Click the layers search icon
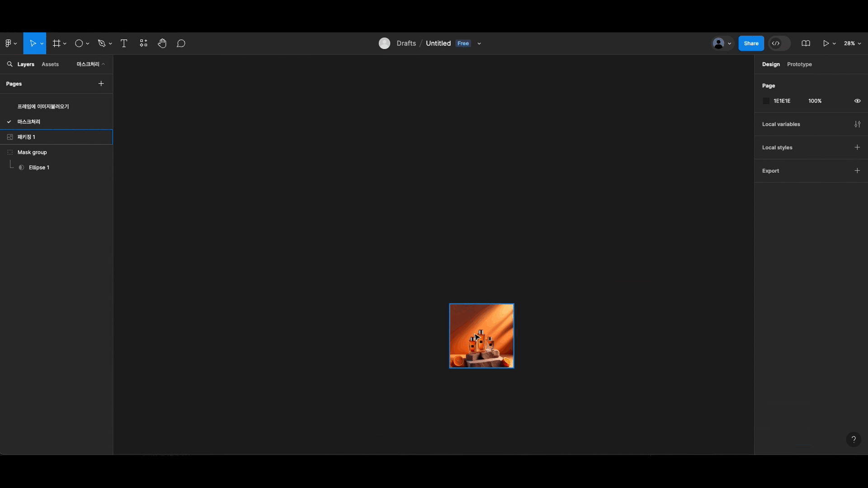The width and height of the screenshot is (868, 488). 9,64
